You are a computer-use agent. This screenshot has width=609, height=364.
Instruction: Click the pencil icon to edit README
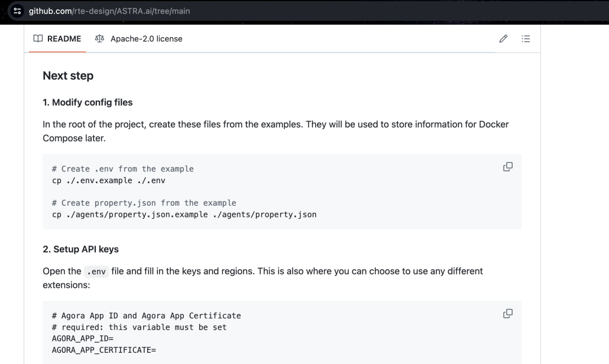pos(503,39)
